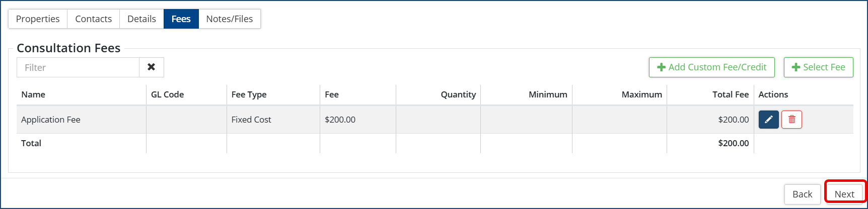The width and height of the screenshot is (868, 209).
Task: Sort by Maximum column header
Action: [x=641, y=94]
